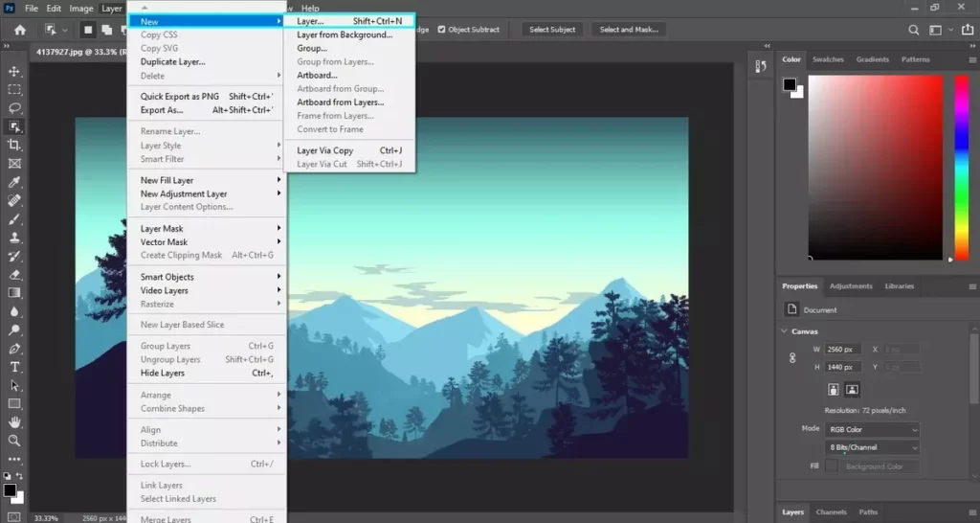Select the Hand tool
980x523 pixels.
tap(14, 422)
